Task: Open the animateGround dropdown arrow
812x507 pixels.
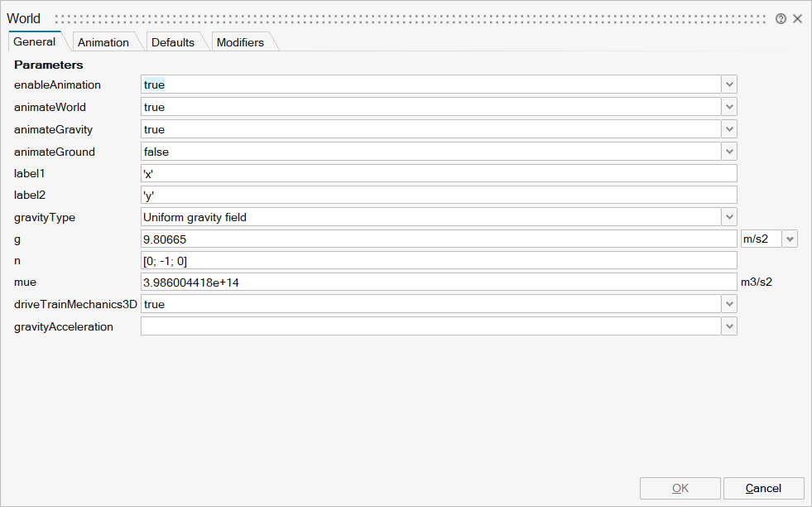Action: [x=729, y=152]
